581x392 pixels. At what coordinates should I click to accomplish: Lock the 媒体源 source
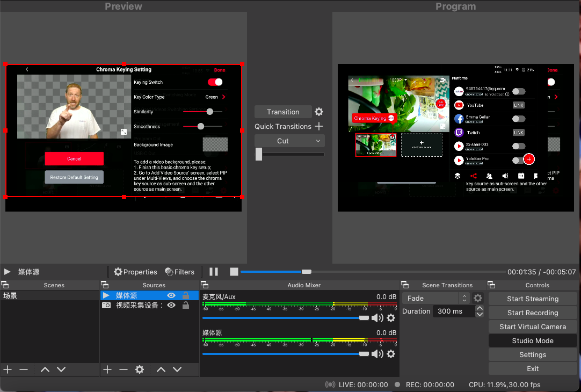pyautogui.click(x=186, y=295)
